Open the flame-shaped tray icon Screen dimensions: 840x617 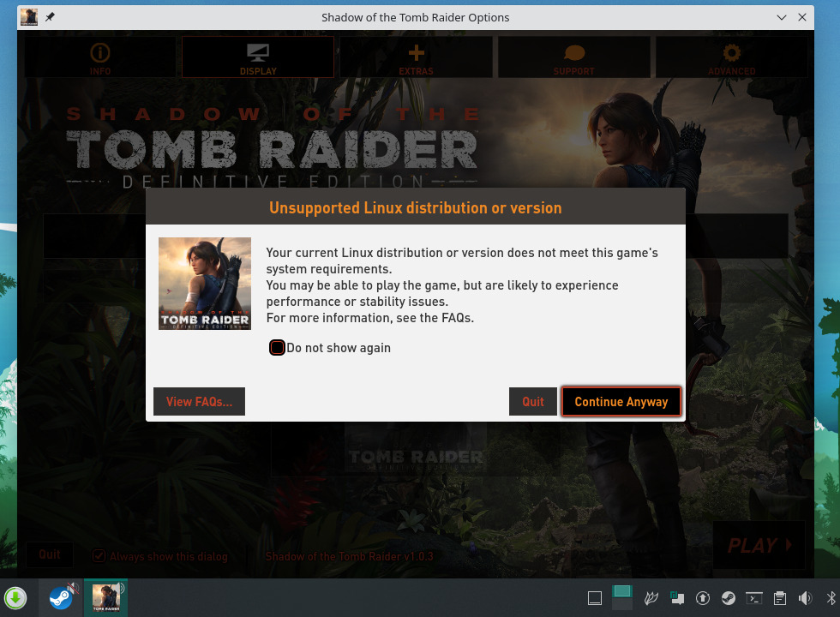pyautogui.click(x=651, y=598)
